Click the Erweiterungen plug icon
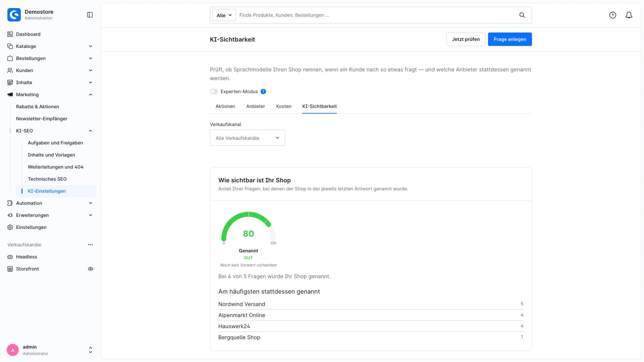This screenshot has height=362, width=644. 10,215
